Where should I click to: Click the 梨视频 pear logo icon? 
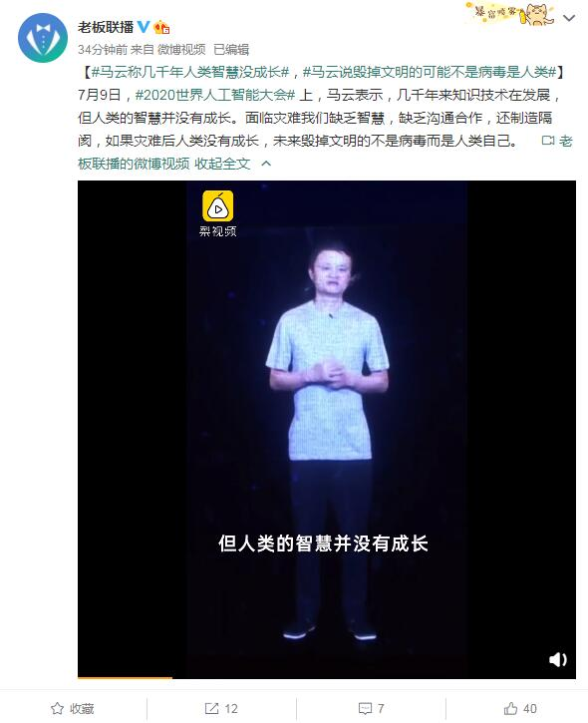point(218,206)
